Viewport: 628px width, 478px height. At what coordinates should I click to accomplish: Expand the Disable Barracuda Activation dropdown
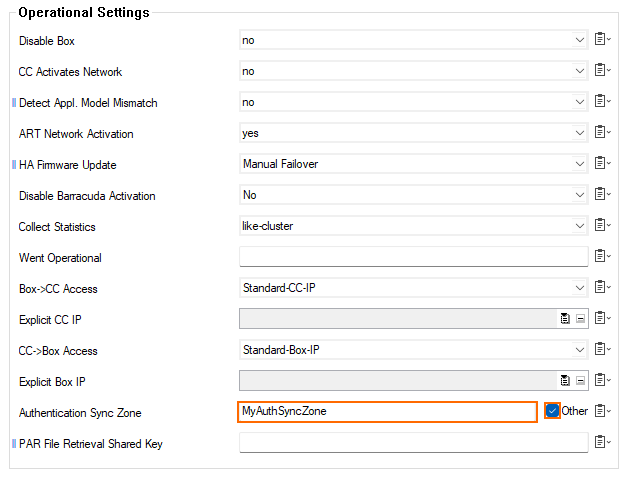pos(579,195)
